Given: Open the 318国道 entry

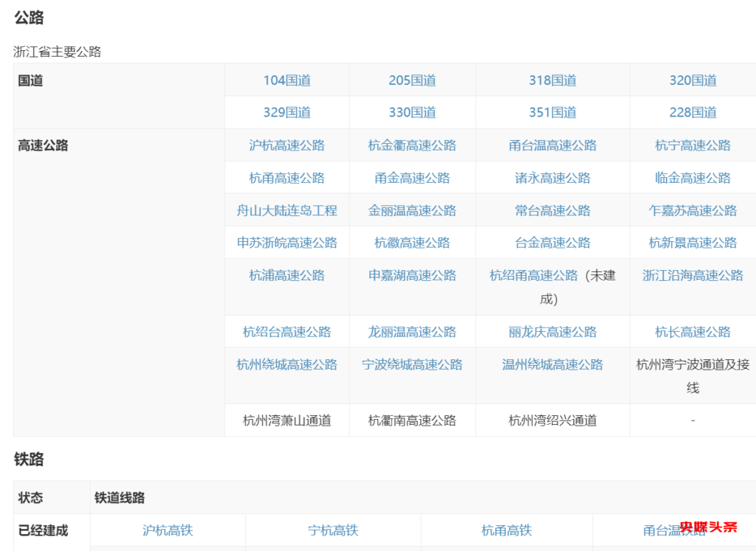Looking at the screenshot, I should click(552, 80).
